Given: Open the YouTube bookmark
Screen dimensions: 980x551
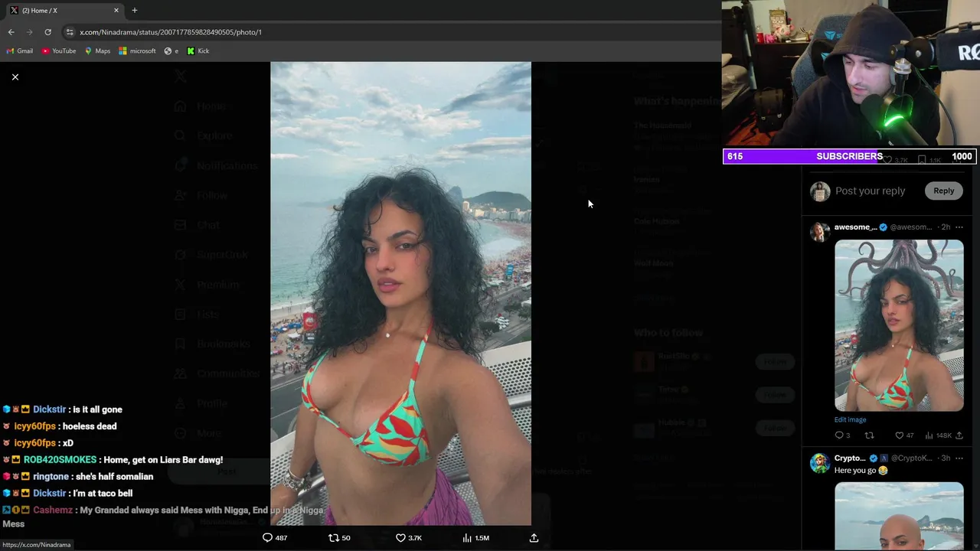Looking at the screenshot, I should tap(59, 51).
